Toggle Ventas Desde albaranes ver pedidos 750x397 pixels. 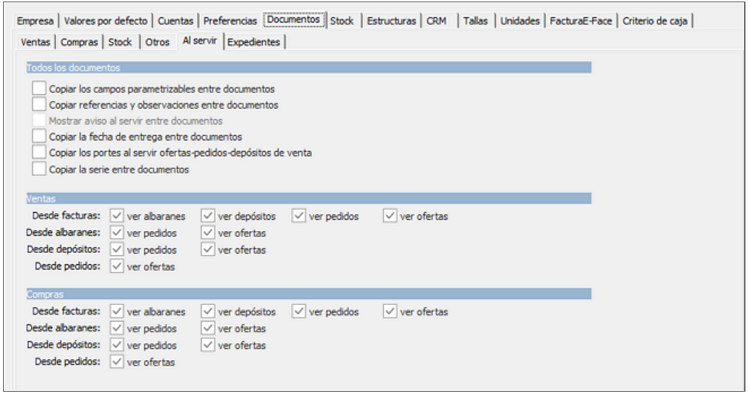point(117,232)
